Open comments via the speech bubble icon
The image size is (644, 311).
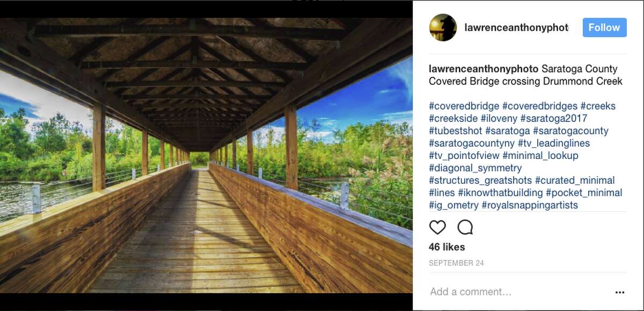[x=465, y=227]
